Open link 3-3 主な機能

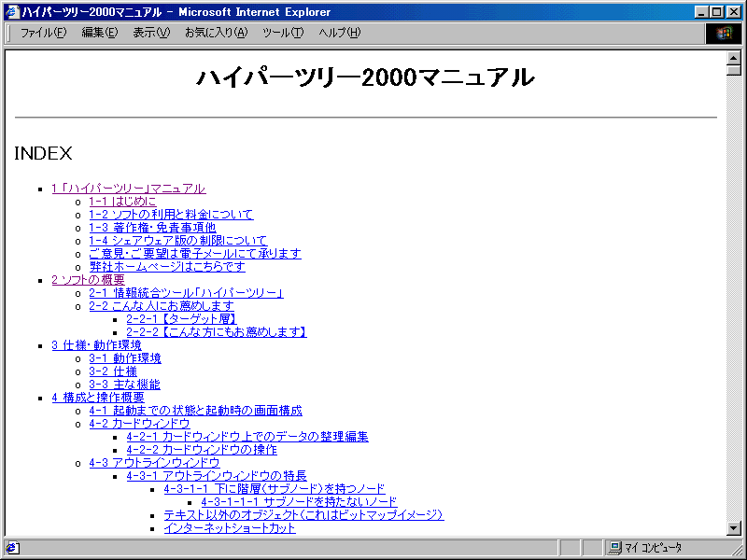pyautogui.click(x=125, y=385)
